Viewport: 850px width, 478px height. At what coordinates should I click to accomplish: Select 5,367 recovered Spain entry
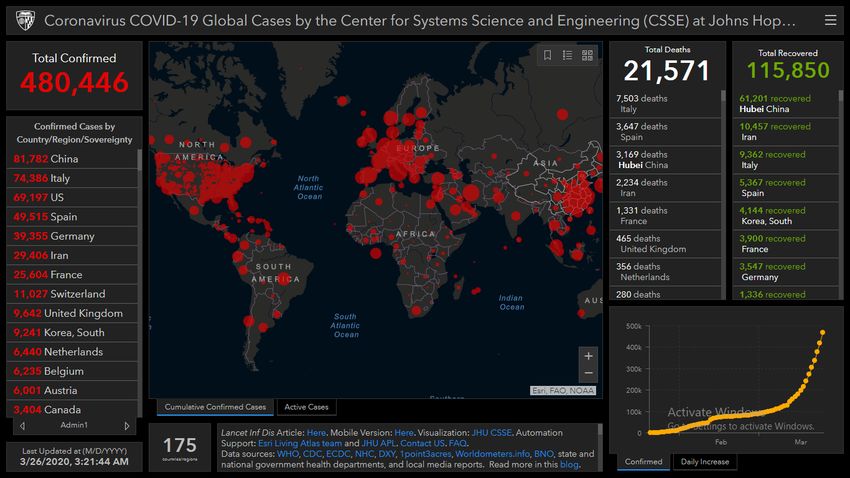point(785,188)
